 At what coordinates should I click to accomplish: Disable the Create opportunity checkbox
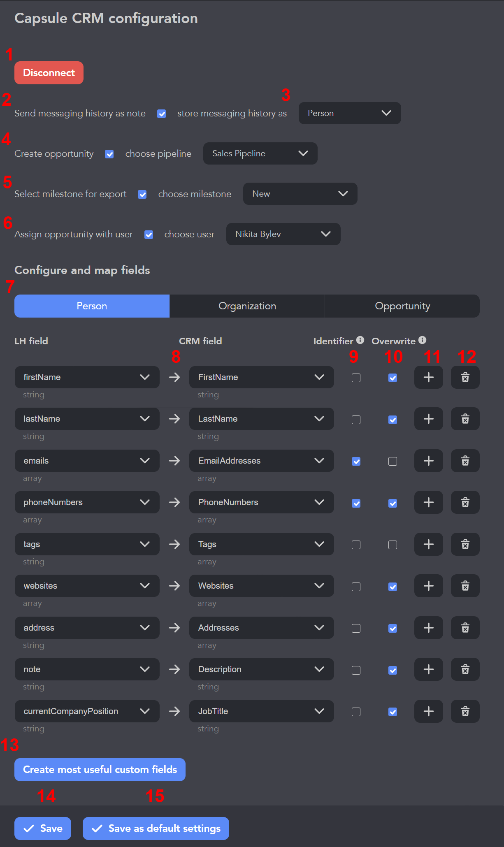click(109, 154)
